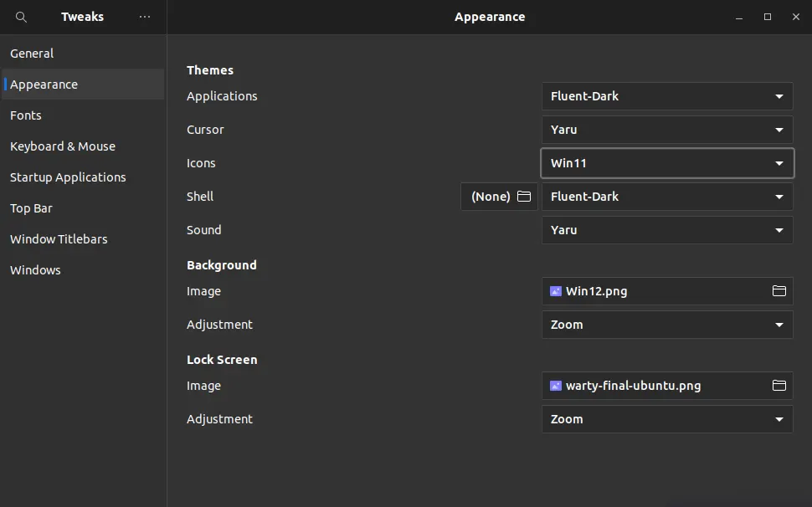Open the Background Adjustment dropdown set to Zoom

coord(666,325)
